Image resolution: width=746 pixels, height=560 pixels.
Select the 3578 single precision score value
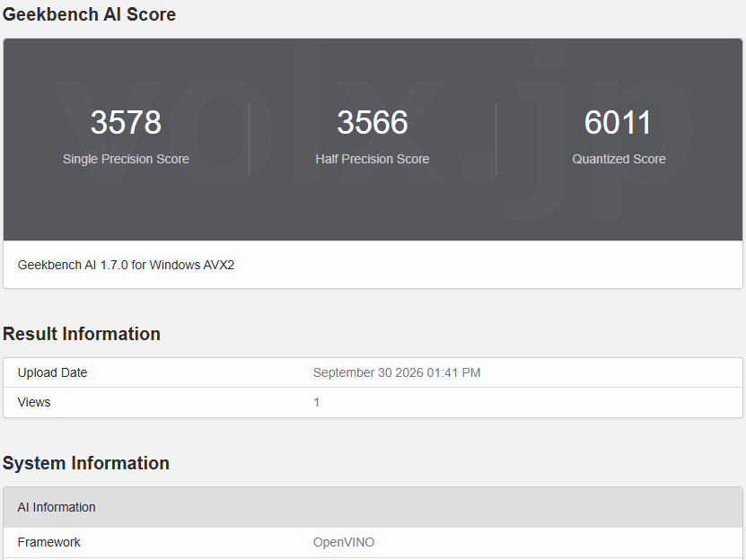pos(126,123)
